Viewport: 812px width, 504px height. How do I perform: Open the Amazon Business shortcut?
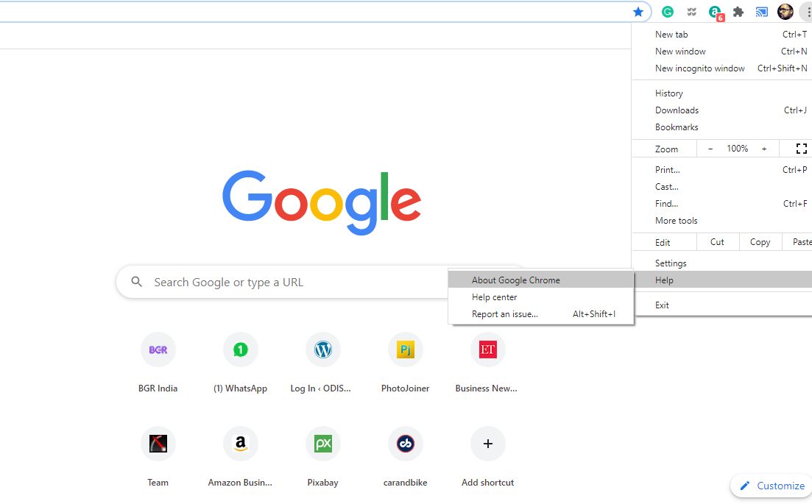(241, 444)
